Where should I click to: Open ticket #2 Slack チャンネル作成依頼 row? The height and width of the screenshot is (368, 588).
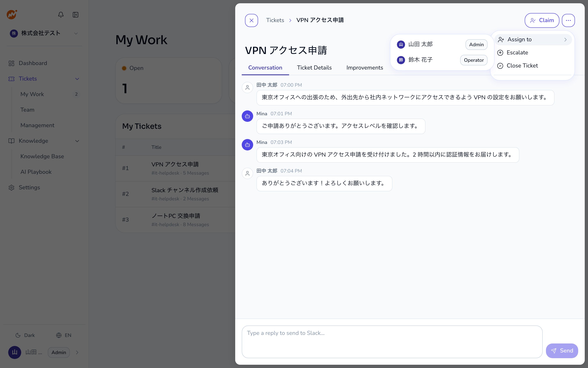(175, 194)
